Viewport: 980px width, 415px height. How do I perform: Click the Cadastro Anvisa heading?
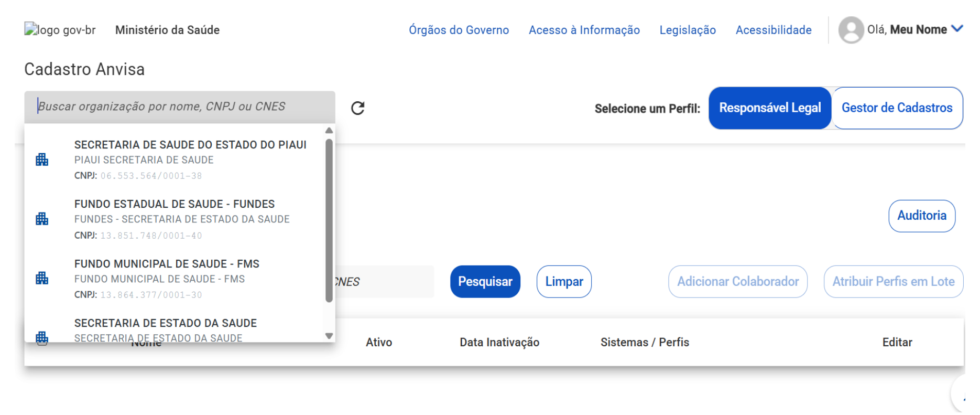[84, 69]
